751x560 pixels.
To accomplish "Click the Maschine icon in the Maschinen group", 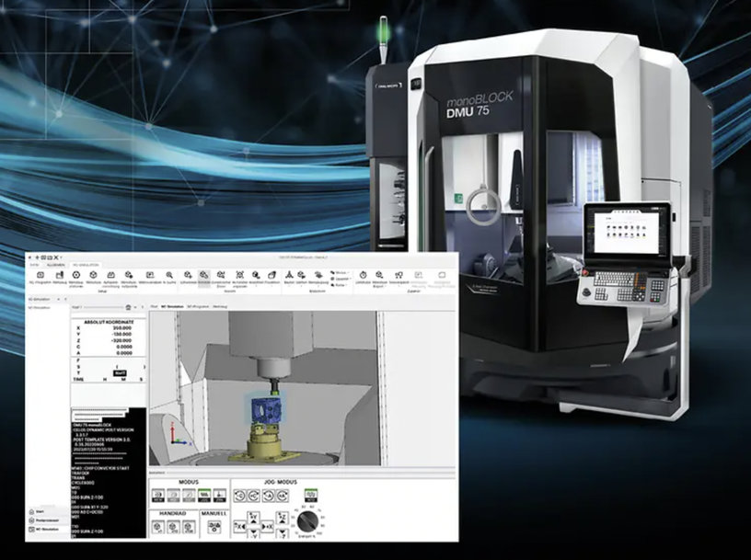I will 290,274.
